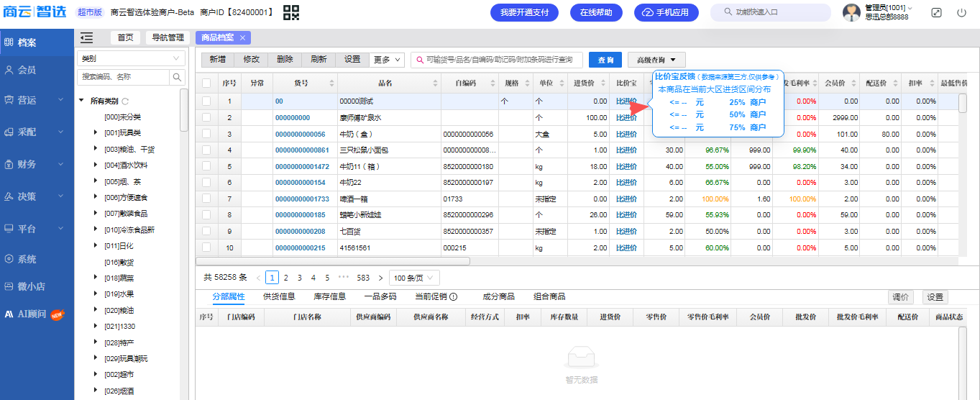
Task: Expand the [004]酒水饮料 tree node
Action: tap(96, 165)
